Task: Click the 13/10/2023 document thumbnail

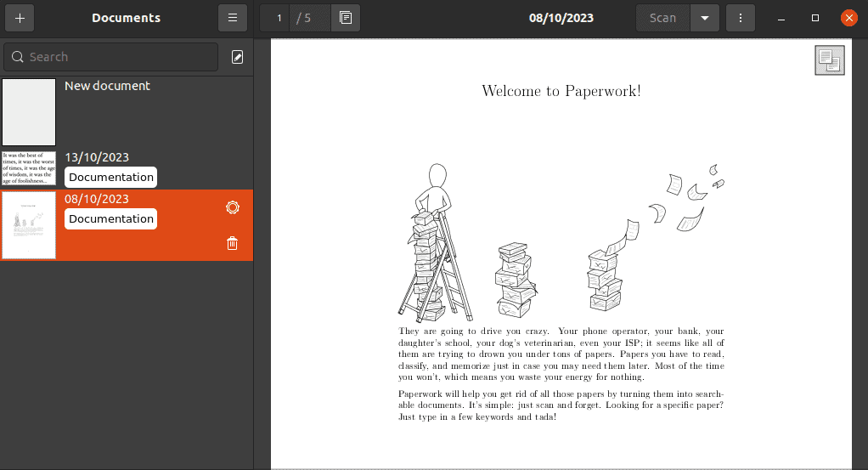Action: coord(29,168)
